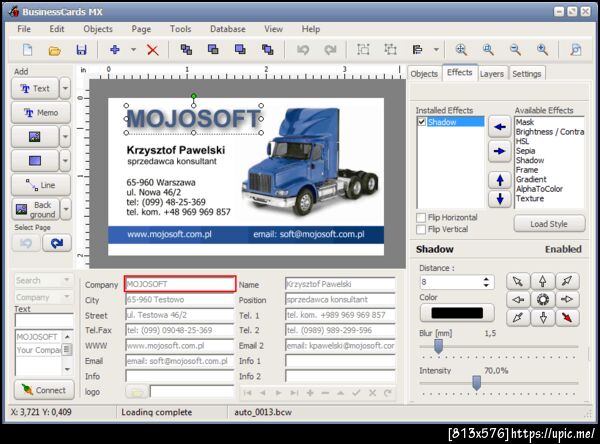The width and height of the screenshot is (600, 444).
Task: Click the Add image button
Action: point(35,137)
